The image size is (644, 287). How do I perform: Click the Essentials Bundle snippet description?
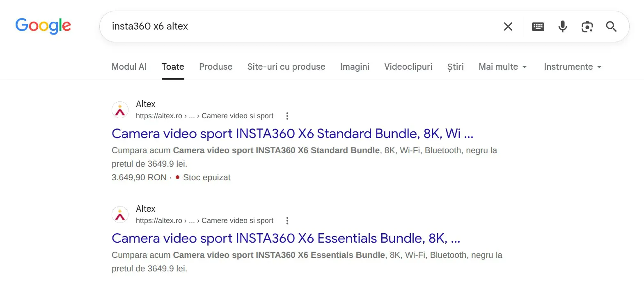click(x=307, y=262)
